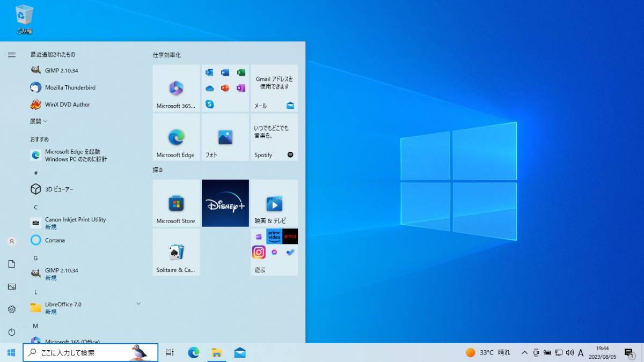Image resolution: width=644 pixels, height=362 pixels.
Task: Open the notification center icon
Action: pyautogui.click(x=629, y=352)
